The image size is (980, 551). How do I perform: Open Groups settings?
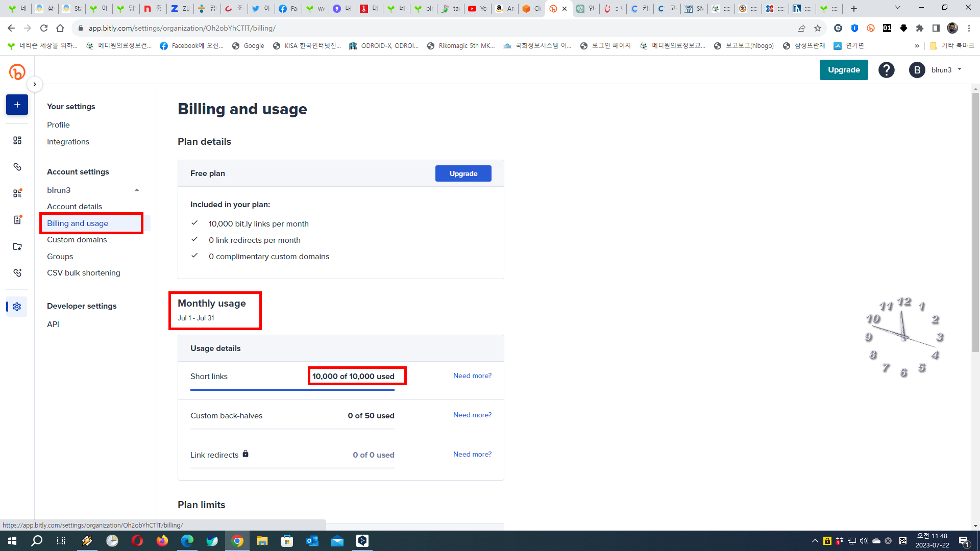coord(60,257)
